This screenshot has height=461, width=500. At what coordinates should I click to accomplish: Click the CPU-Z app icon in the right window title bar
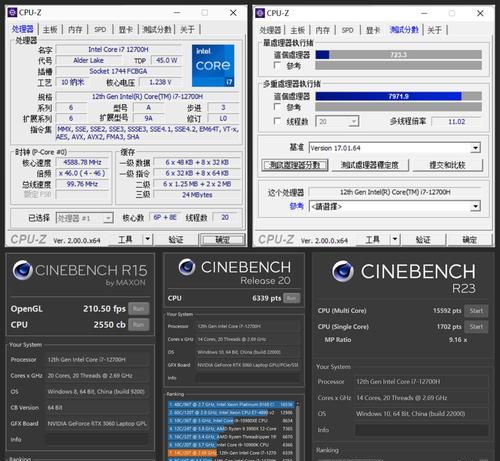pos(260,13)
